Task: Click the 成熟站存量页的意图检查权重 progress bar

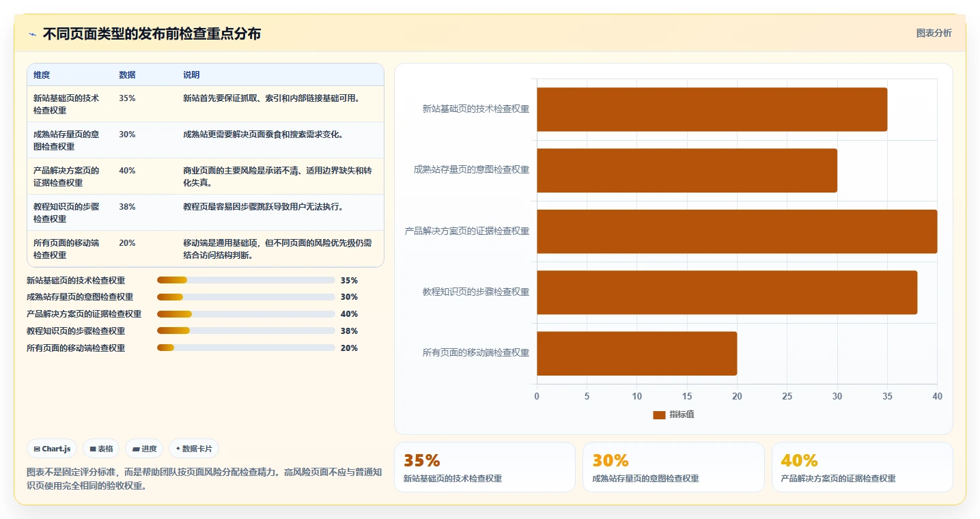Action: click(x=246, y=297)
